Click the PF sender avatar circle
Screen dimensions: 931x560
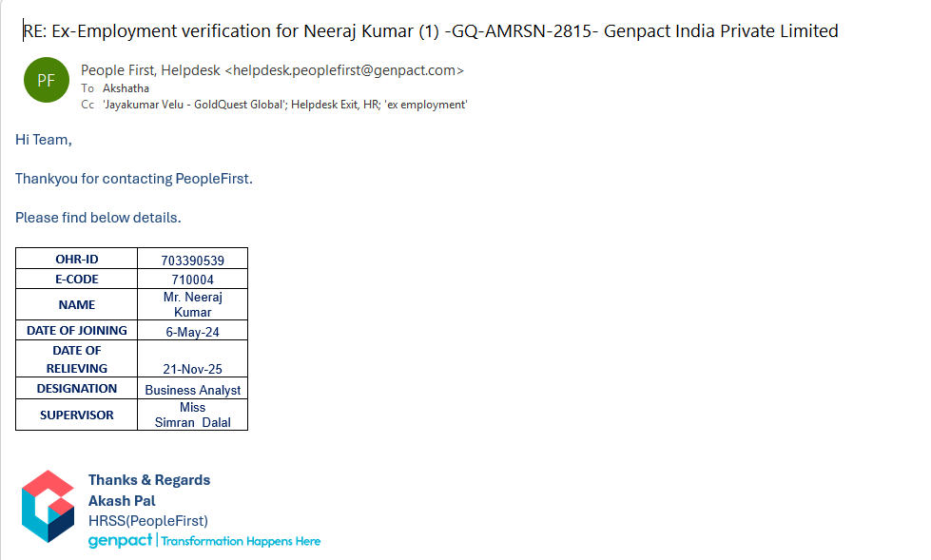(47, 80)
